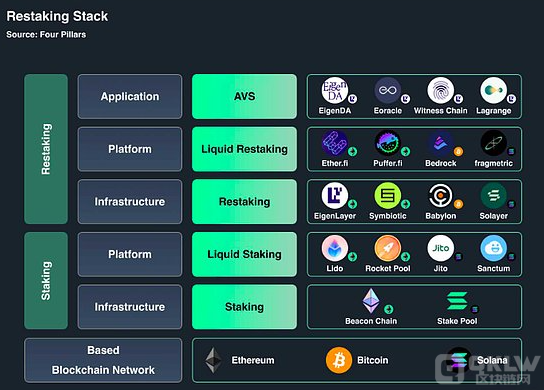Image resolution: width=544 pixels, height=390 pixels.
Task: Select the Eoracle infinity logo
Action: point(388,90)
